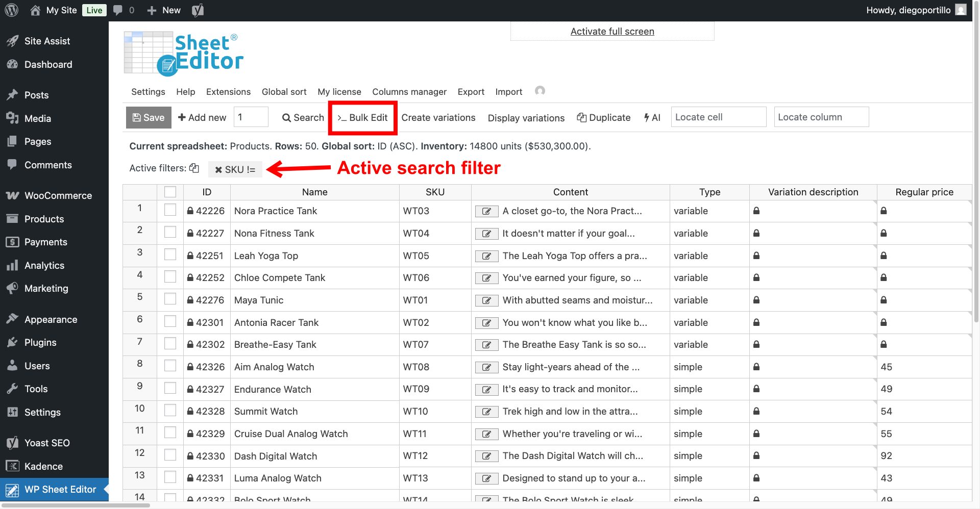Click the Locate cell input field
The width and height of the screenshot is (980, 509).
click(x=718, y=117)
